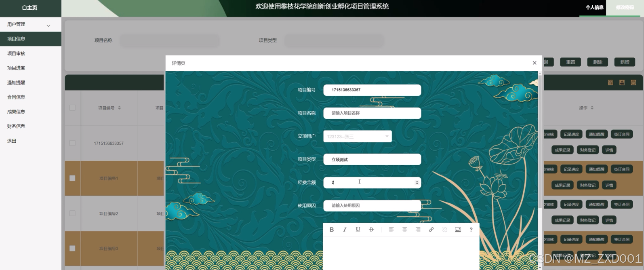
Task: Open the 个人信息 header tab
Action: point(594,7)
